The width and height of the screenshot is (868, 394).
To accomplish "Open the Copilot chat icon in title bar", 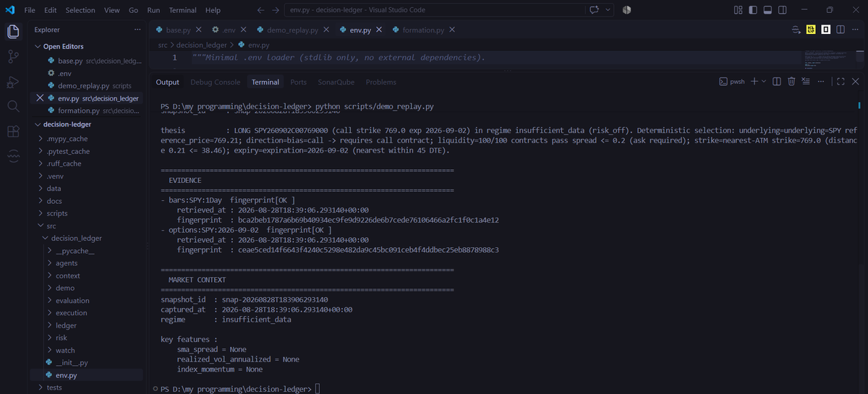I will click(595, 10).
